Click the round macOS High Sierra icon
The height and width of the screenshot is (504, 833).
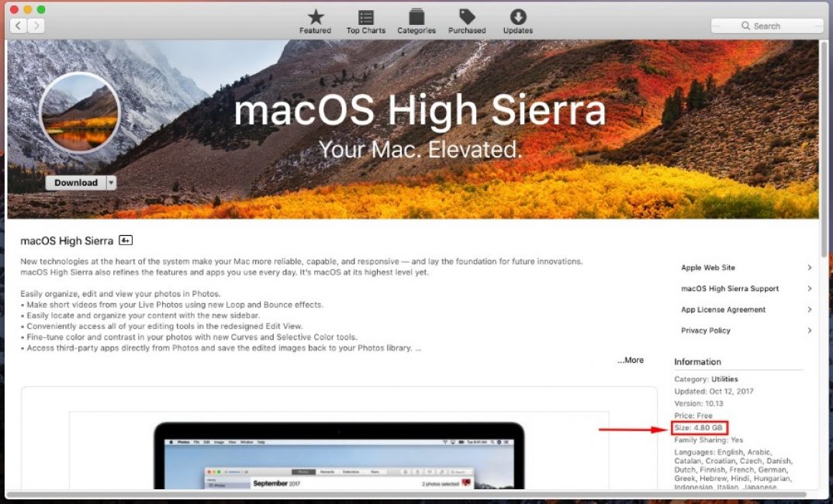pyautogui.click(x=80, y=112)
